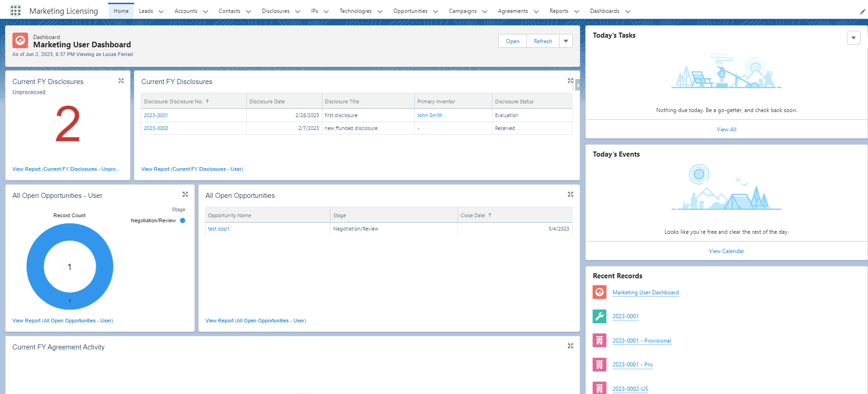Sort by Close Date arrow icon
The image size is (868, 394).
pyautogui.click(x=490, y=215)
